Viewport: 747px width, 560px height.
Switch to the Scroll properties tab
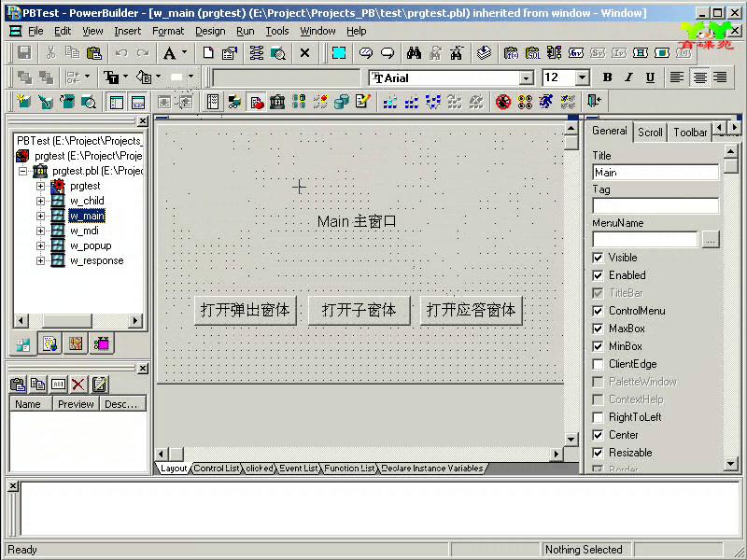tap(650, 132)
